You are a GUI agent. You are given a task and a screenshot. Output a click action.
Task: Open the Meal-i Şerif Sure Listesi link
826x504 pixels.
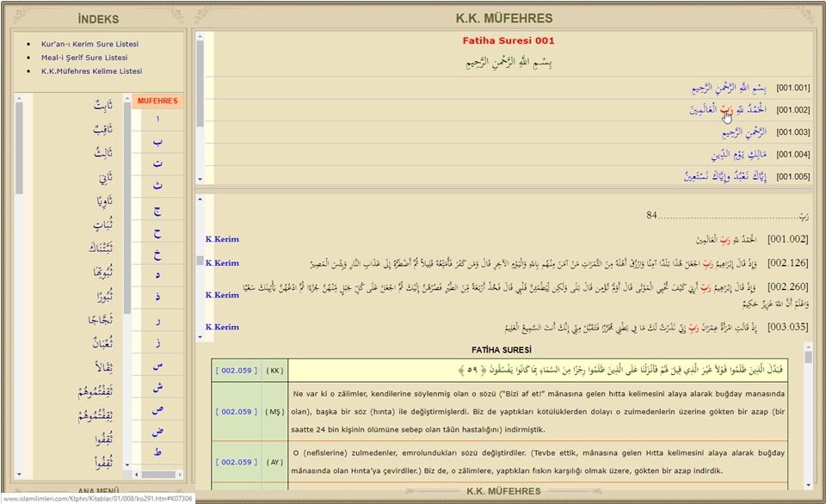[x=84, y=58]
